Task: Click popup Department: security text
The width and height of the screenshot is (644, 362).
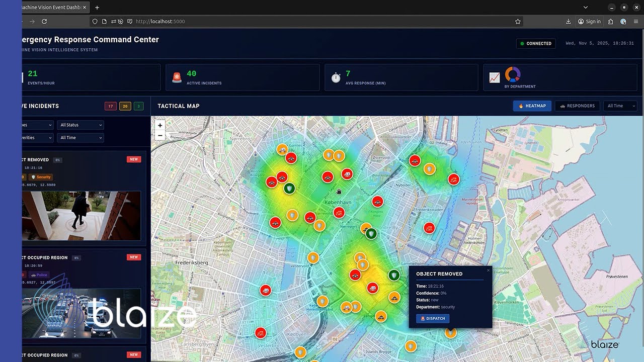Action: (x=435, y=307)
